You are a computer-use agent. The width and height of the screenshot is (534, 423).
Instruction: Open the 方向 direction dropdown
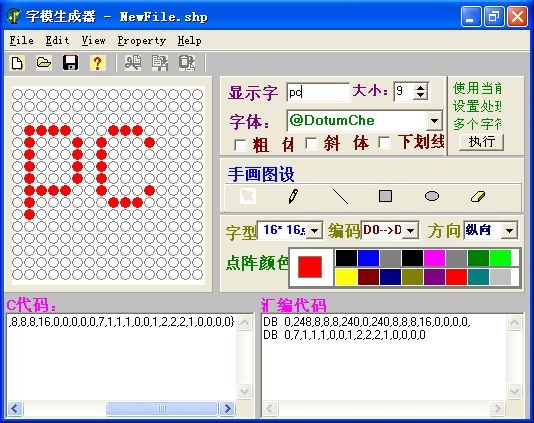(x=509, y=231)
